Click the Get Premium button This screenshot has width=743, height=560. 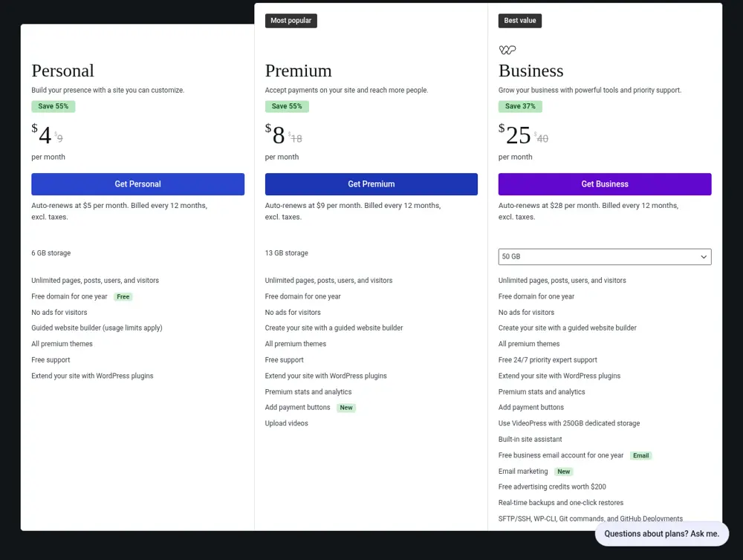click(371, 184)
